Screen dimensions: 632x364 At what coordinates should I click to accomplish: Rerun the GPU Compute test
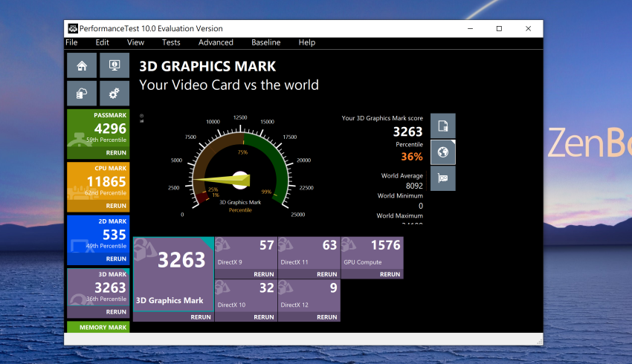390,274
